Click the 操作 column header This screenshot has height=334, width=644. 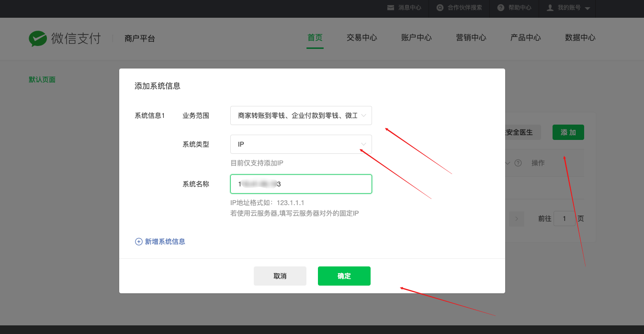point(538,163)
